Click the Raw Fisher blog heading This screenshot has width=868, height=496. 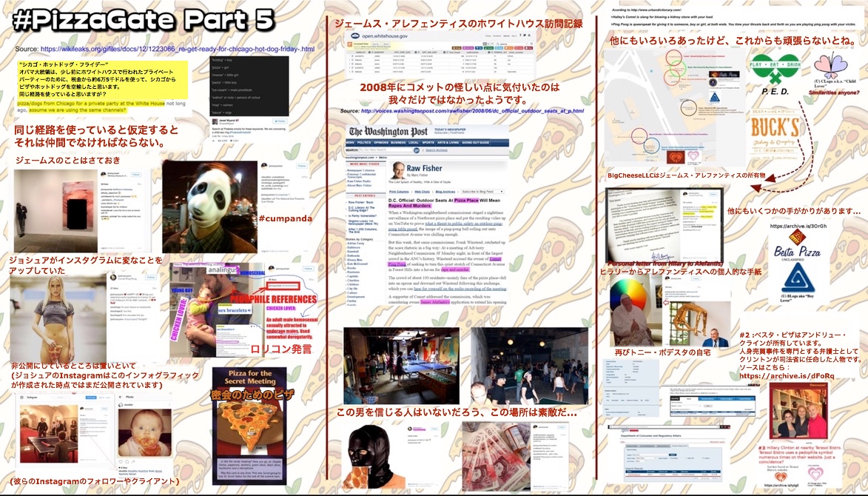tap(424, 168)
